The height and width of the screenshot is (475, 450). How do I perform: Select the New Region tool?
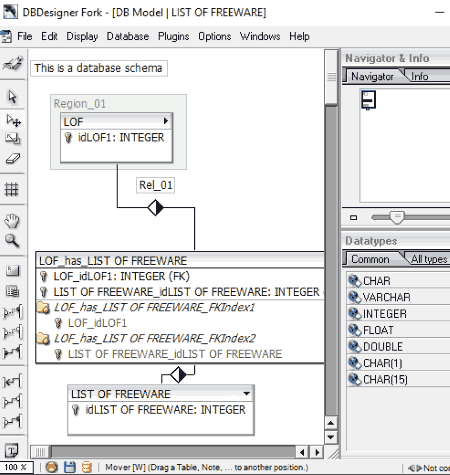click(x=12, y=270)
